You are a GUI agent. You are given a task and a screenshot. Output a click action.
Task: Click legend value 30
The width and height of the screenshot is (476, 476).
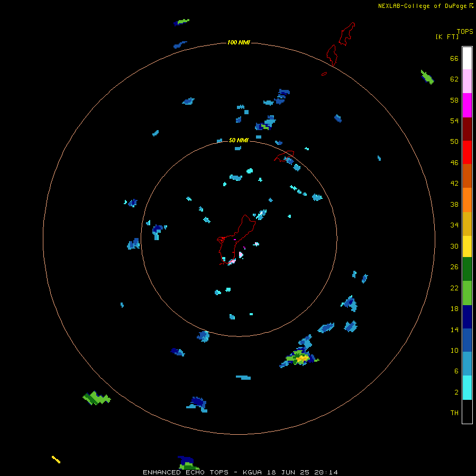(x=454, y=246)
